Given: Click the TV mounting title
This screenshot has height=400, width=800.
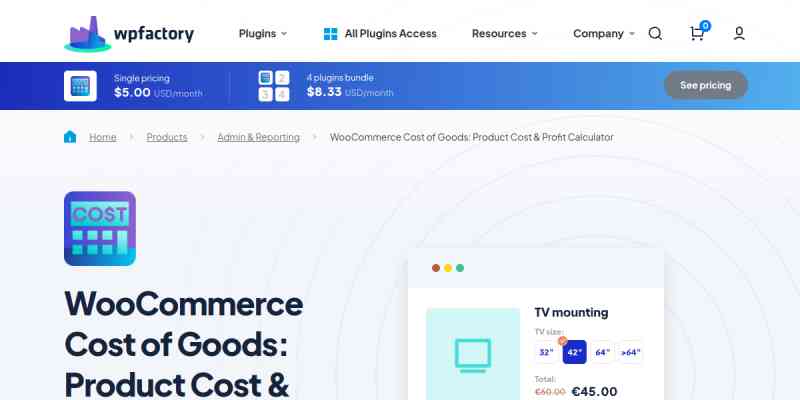Looking at the screenshot, I should coord(571,312).
